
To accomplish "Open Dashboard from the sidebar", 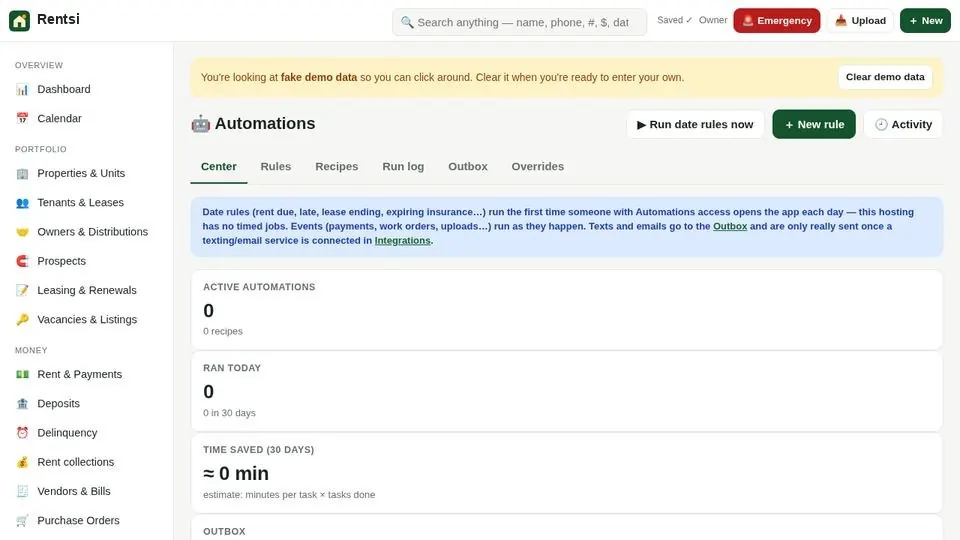I will click(x=86, y=89).
